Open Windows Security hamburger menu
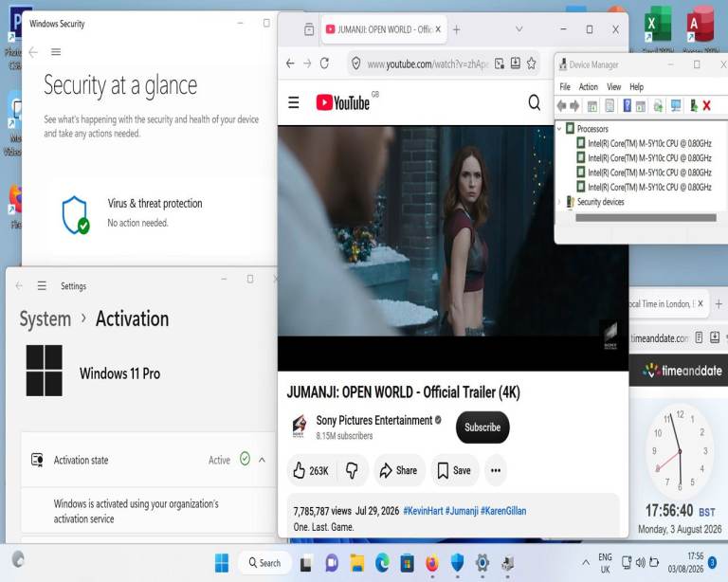The width and height of the screenshot is (728, 582). [56, 52]
